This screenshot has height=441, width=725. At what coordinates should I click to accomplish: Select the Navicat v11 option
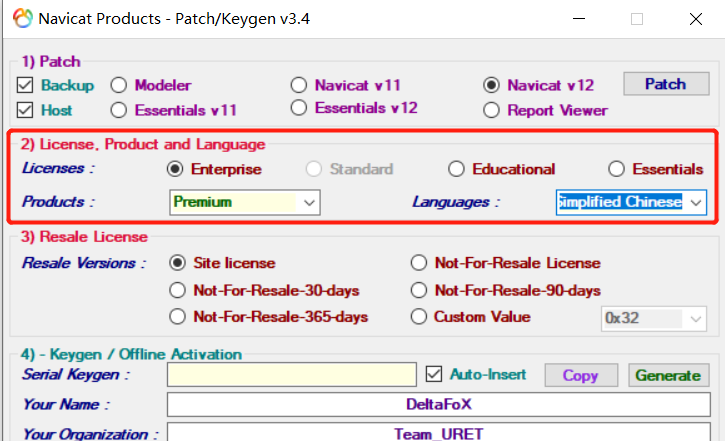tap(299, 85)
